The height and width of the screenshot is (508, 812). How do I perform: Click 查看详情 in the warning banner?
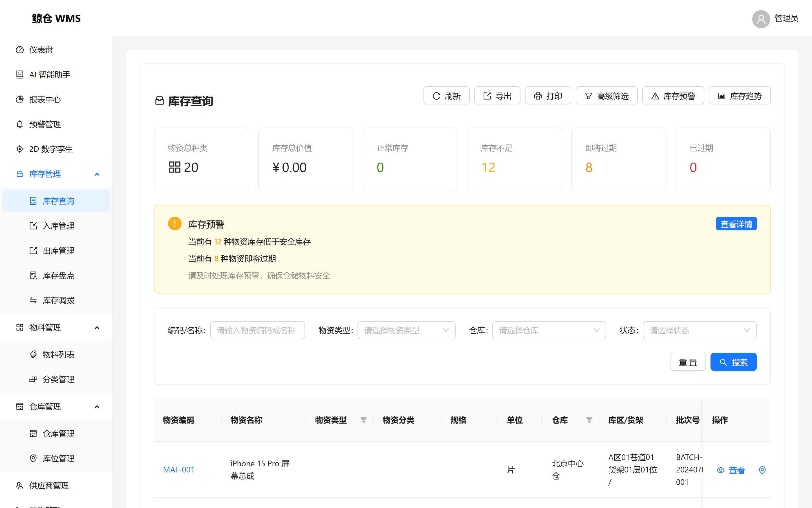click(x=736, y=224)
